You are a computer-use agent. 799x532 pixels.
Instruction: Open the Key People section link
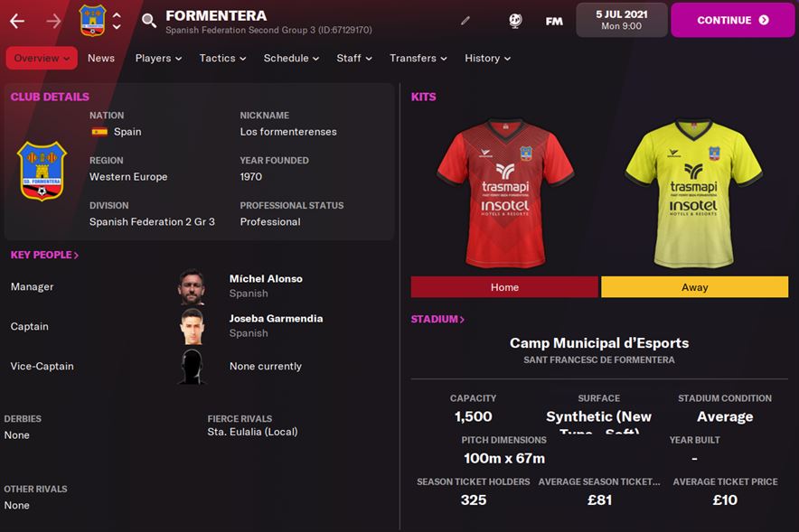pos(45,255)
